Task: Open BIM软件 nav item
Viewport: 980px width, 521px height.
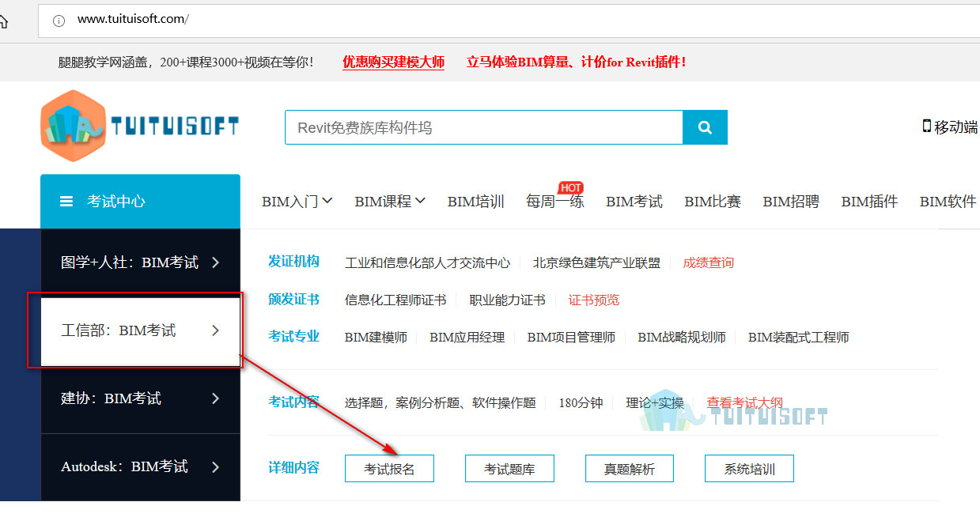Action: coord(948,202)
